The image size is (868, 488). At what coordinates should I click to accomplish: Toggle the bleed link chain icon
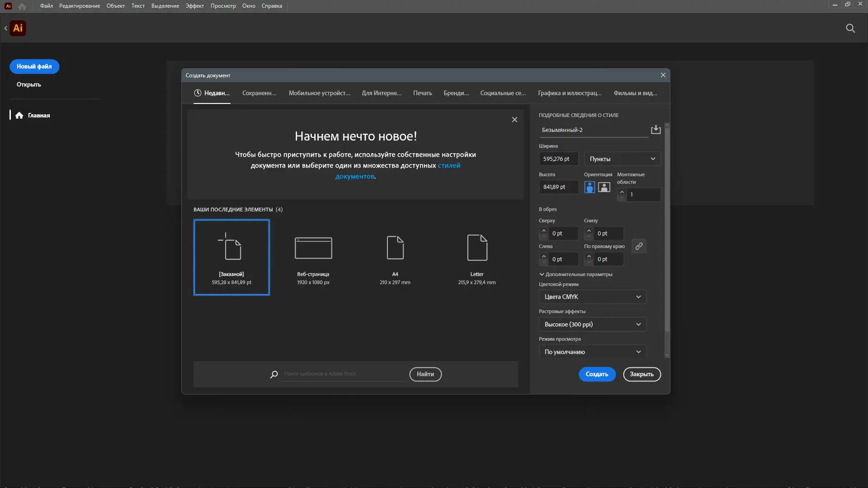[x=639, y=246]
